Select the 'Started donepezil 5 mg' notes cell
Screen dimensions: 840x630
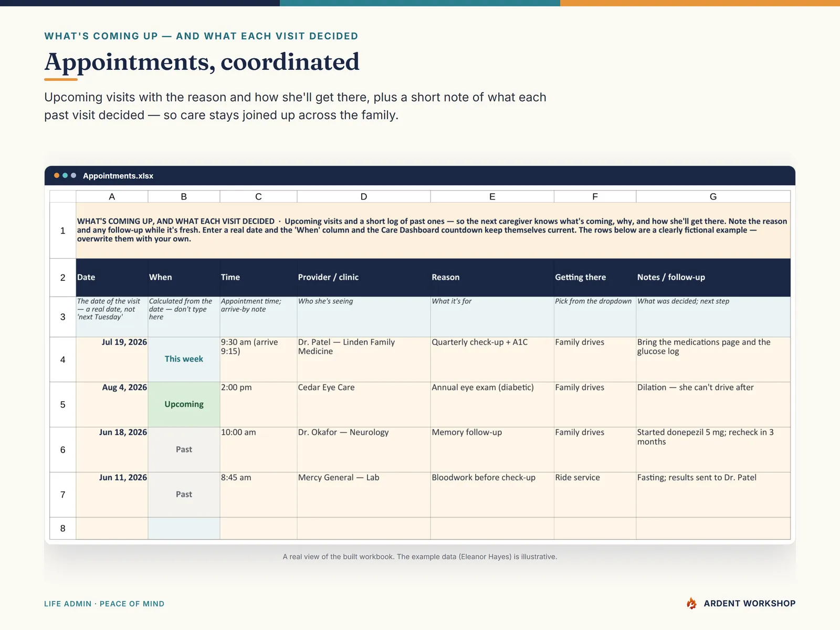click(x=713, y=450)
